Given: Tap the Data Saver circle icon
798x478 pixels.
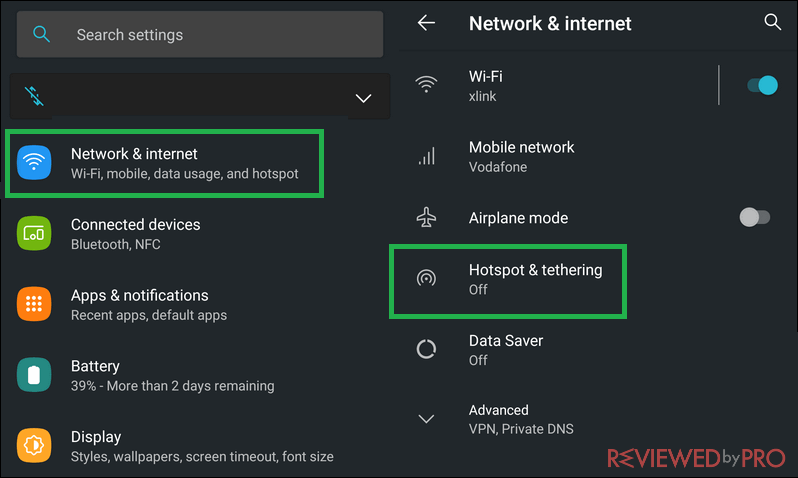Looking at the screenshot, I should click(x=426, y=349).
